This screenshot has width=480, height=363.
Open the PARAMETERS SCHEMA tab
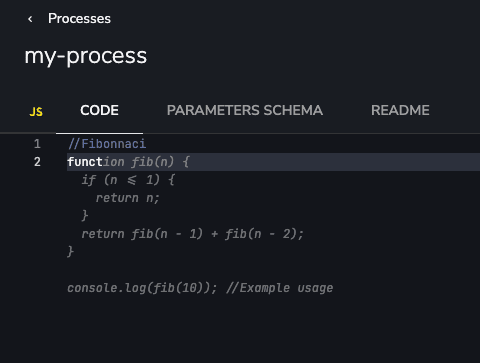click(x=245, y=110)
